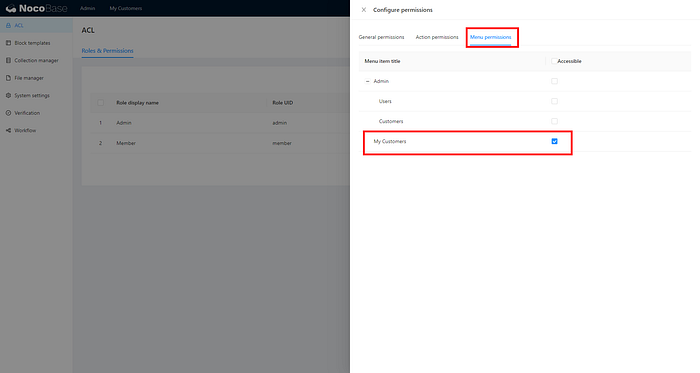Close the Configure permissions drawer

(x=363, y=10)
